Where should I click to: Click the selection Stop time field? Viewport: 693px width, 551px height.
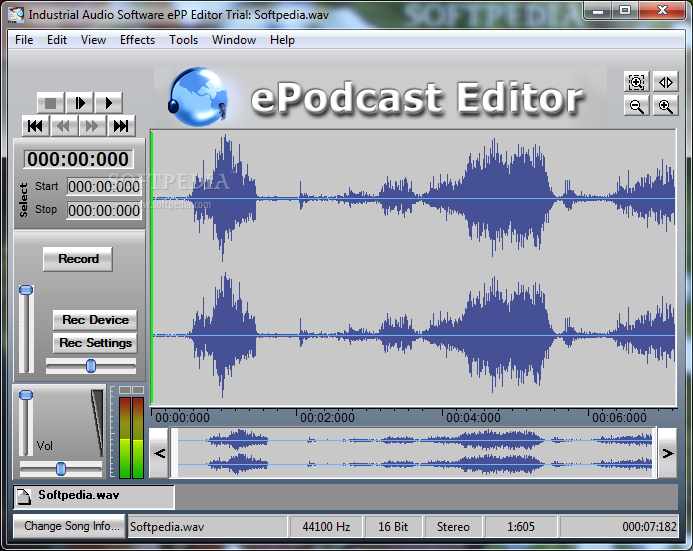coord(104,211)
